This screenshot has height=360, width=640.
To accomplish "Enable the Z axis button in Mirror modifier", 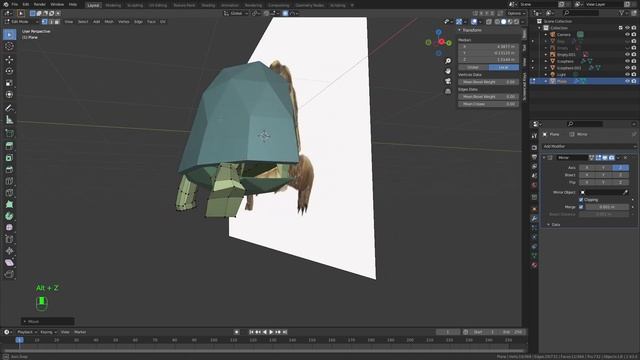I will [x=620, y=167].
